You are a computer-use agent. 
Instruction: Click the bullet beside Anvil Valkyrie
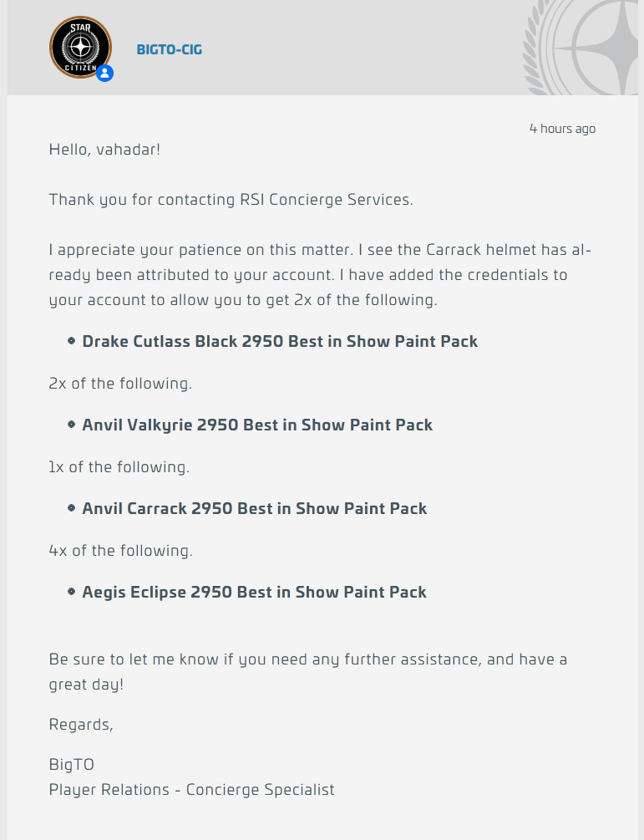72,425
